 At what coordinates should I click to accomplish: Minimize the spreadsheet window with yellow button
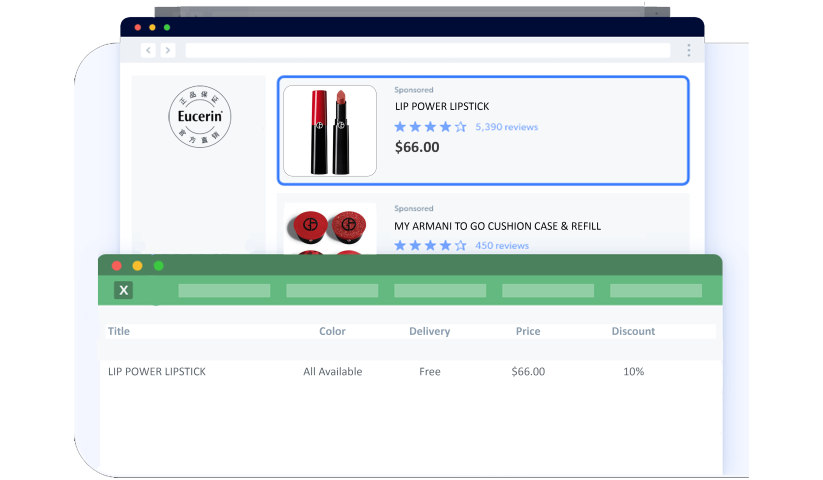138,266
